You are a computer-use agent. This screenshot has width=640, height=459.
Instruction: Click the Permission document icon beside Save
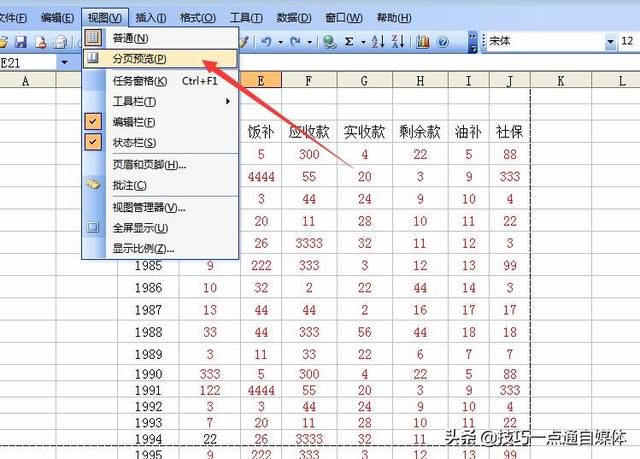(40, 42)
